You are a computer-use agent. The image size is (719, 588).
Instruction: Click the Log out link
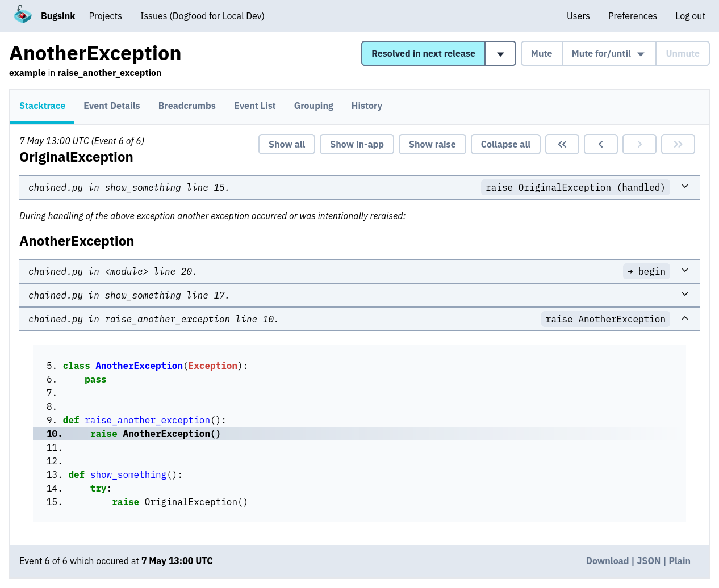(690, 16)
